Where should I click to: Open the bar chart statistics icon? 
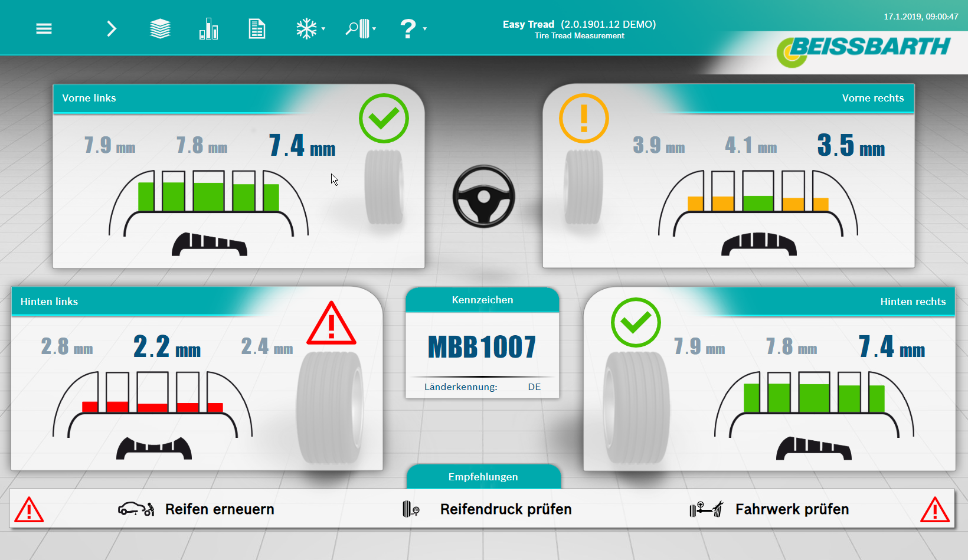coord(208,28)
